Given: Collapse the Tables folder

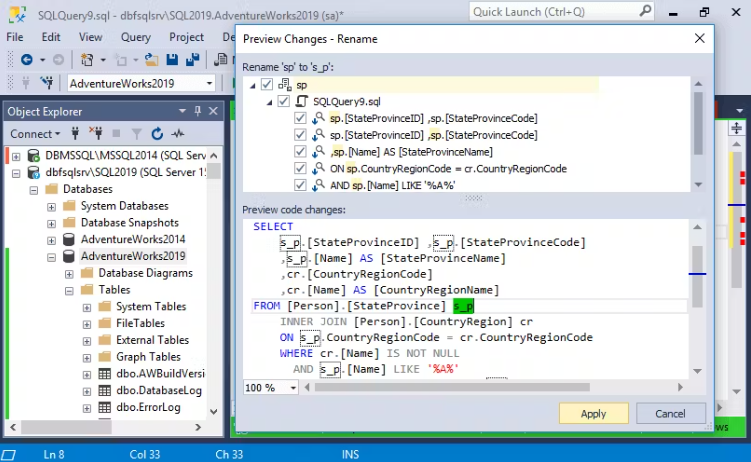Looking at the screenshot, I should pos(69,291).
